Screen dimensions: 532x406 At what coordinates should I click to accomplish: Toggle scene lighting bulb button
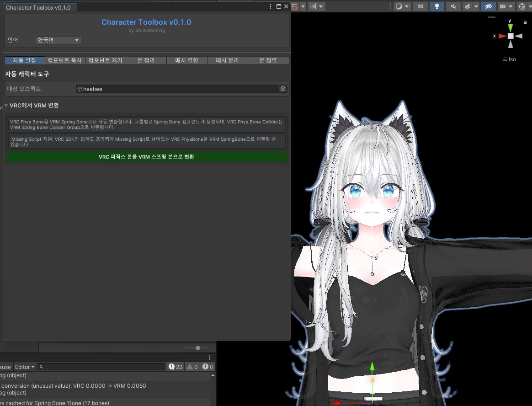coord(436,6)
